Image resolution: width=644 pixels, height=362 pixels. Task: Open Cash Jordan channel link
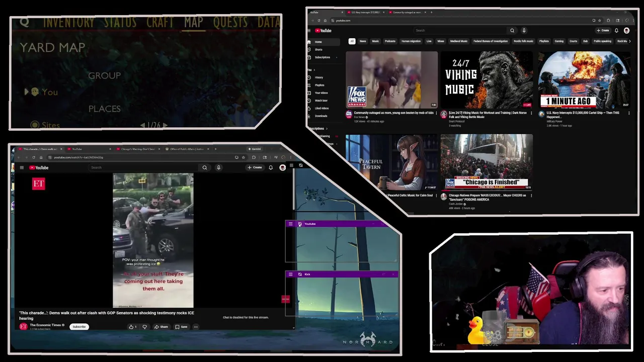click(455, 204)
